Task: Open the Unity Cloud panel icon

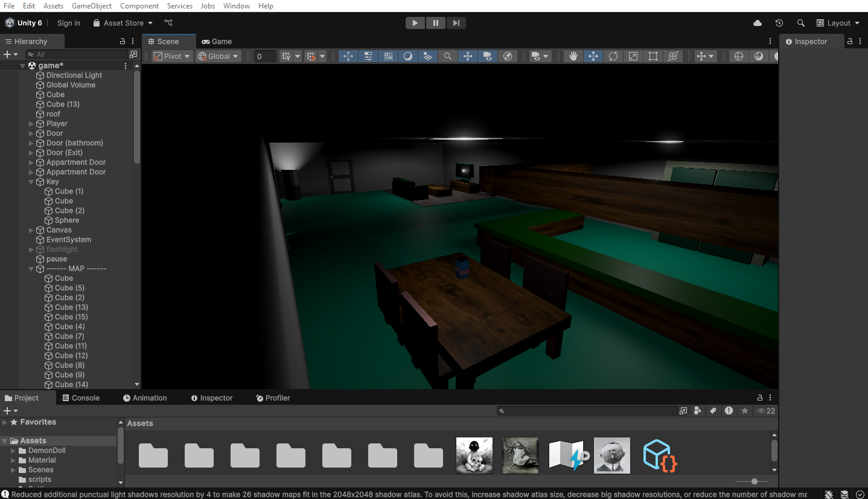Action: [x=758, y=22]
